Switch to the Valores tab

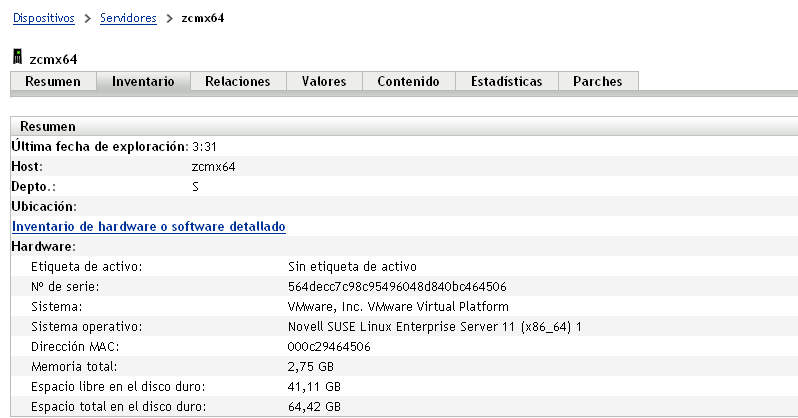(x=324, y=81)
